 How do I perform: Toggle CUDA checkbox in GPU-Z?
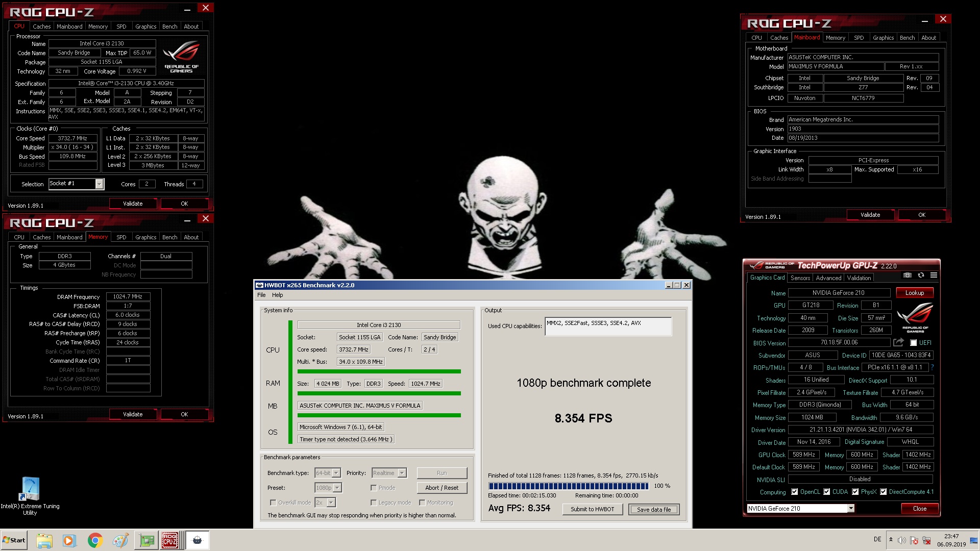coord(826,492)
